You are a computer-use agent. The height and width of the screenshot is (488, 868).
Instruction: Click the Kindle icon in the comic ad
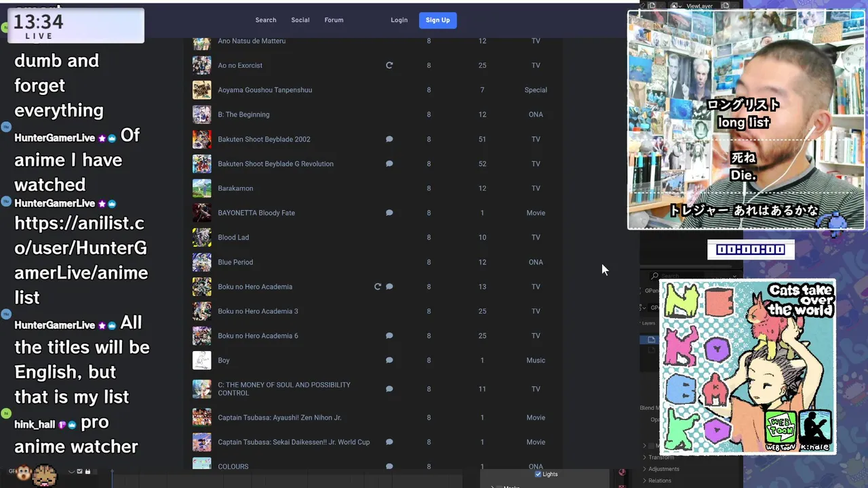click(x=814, y=430)
